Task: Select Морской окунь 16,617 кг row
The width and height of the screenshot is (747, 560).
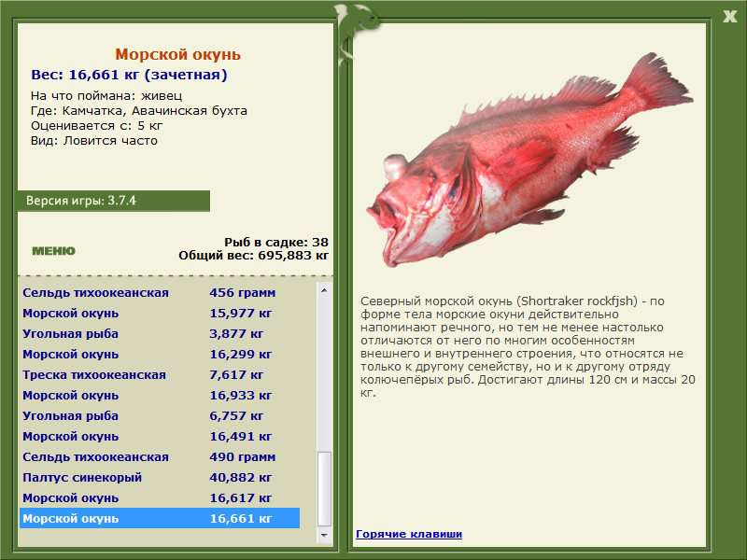Action: [x=160, y=497]
